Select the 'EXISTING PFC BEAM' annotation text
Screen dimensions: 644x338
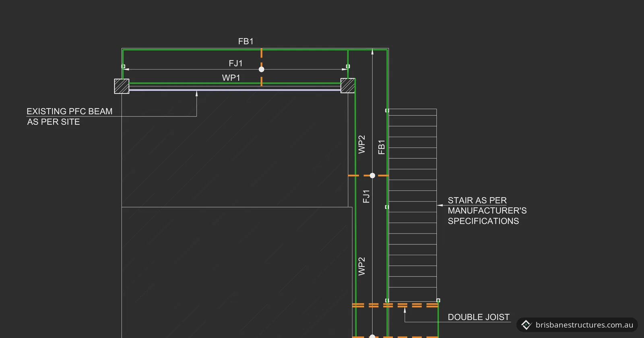pos(70,111)
